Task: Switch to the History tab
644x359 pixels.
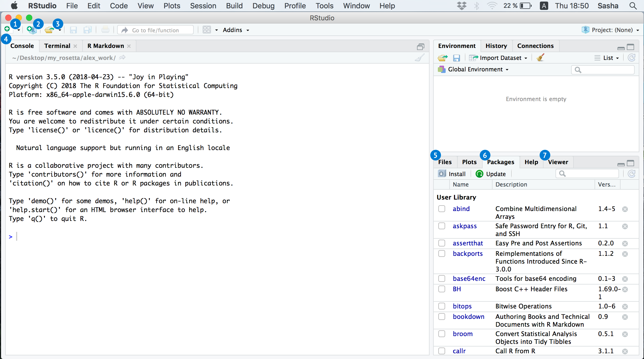Action: [x=496, y=46]
